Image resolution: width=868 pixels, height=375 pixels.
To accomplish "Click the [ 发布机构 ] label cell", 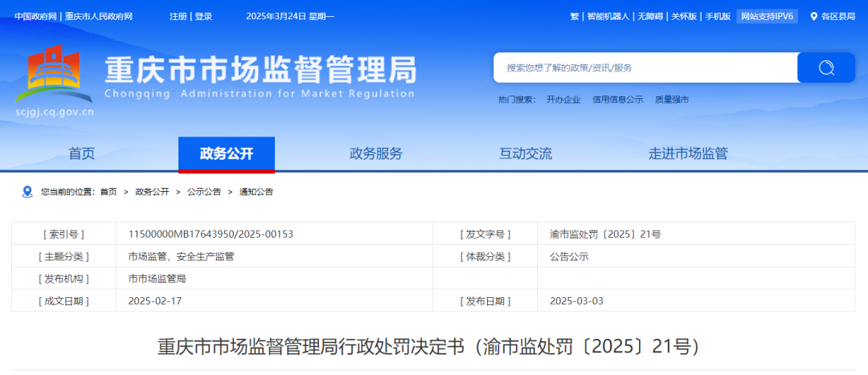I will click(x=63, y=279).
